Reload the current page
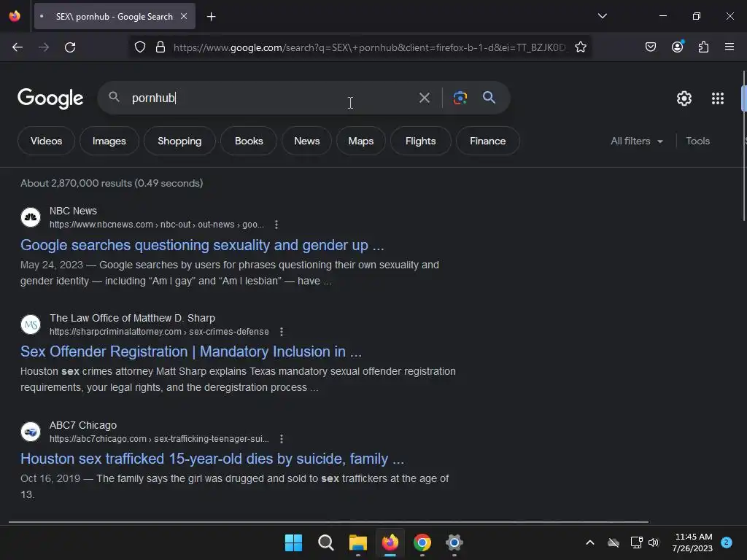The image size is (747, 560). pyautogui.click(x=70, y=47)
